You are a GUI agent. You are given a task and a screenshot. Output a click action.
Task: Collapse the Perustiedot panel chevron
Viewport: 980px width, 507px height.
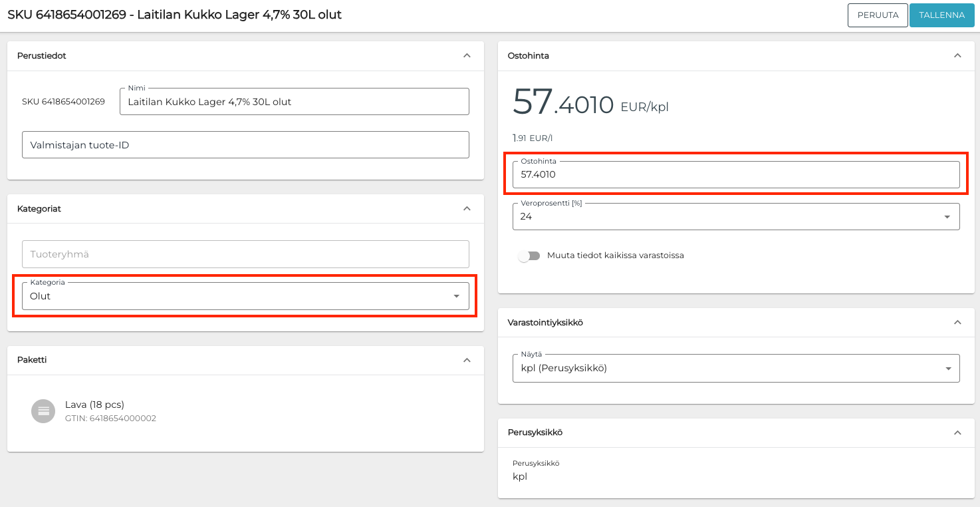click(467, 56)
